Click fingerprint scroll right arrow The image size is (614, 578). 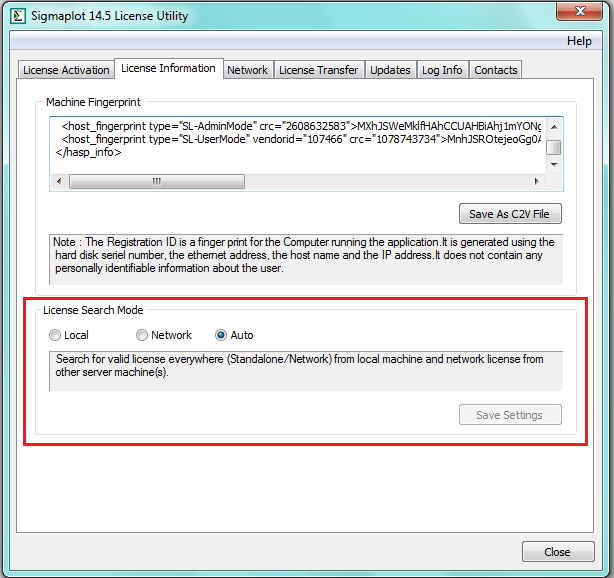(x=536, y=181)
